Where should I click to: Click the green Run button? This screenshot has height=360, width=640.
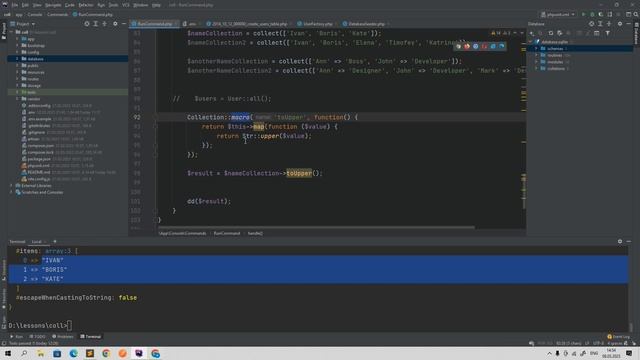pos(583,14)
